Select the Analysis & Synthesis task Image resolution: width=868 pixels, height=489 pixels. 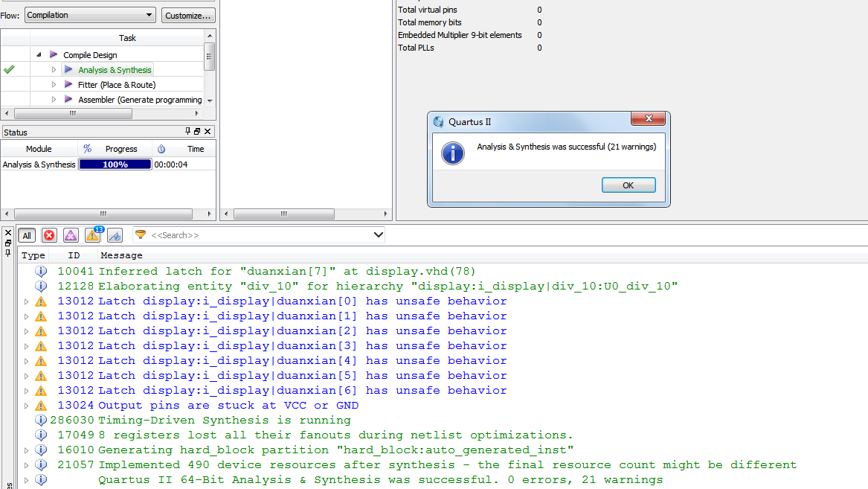click(x=115, y=70)
